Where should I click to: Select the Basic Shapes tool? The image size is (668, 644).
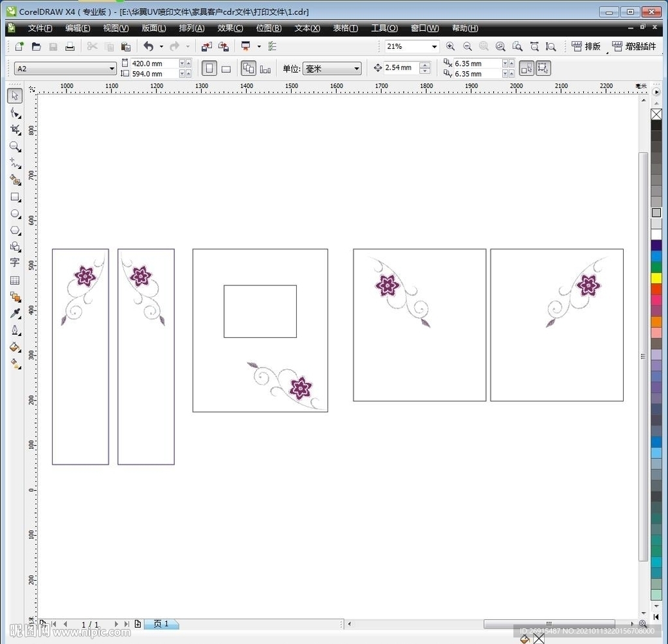pyautogui.click(x=16, y=247)
